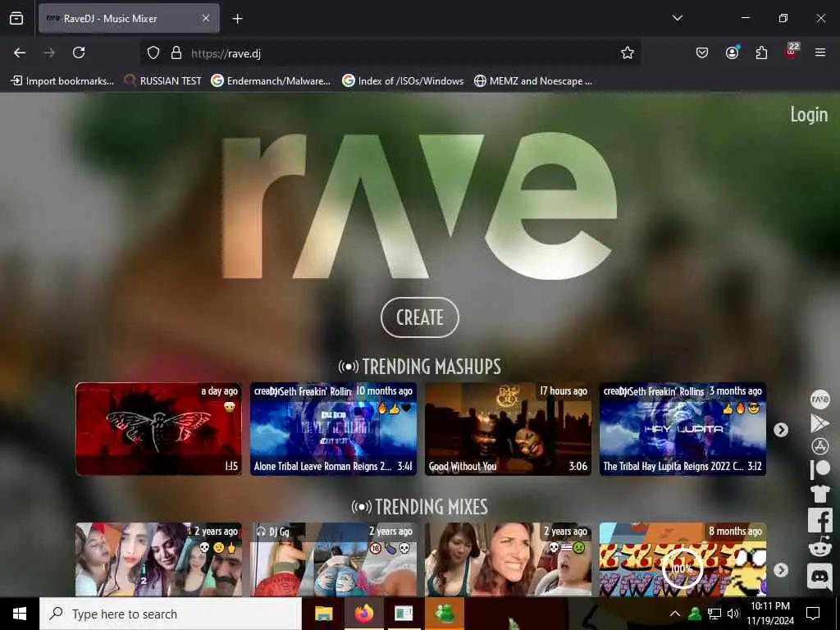840x630 pixels.
Task: Play The Tribal Hay Lupita Reigns mashup
Action: (x=682, y=429)
